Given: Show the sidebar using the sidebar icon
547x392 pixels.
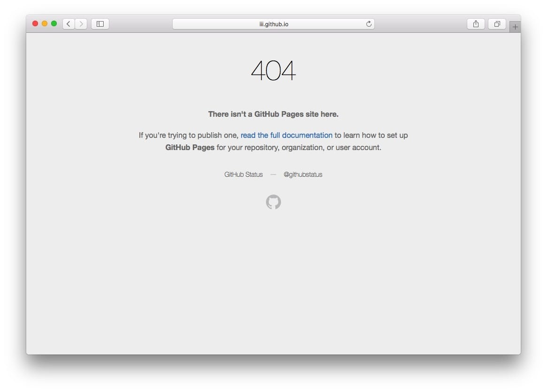Looking at the screenshot, I should (100, 24).
